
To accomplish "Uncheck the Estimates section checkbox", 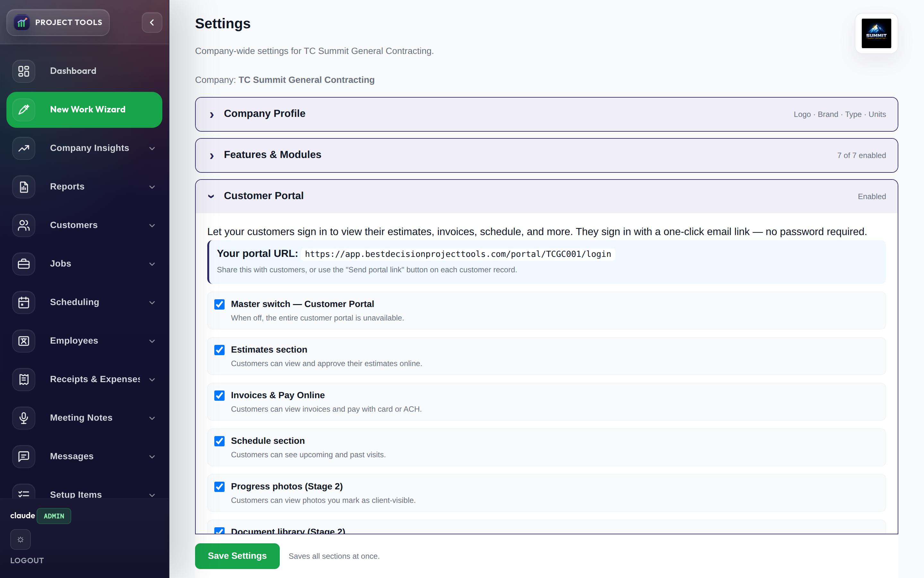I will pos(219,350).
